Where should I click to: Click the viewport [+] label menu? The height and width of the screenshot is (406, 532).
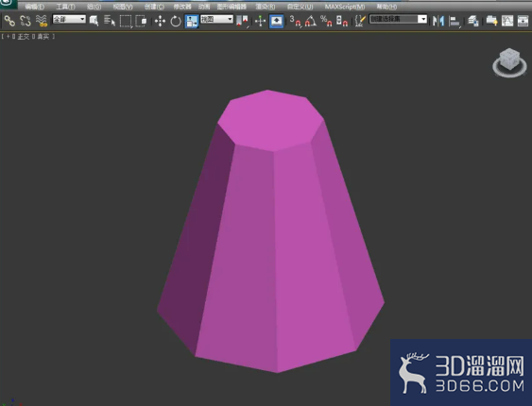point(8,36)
